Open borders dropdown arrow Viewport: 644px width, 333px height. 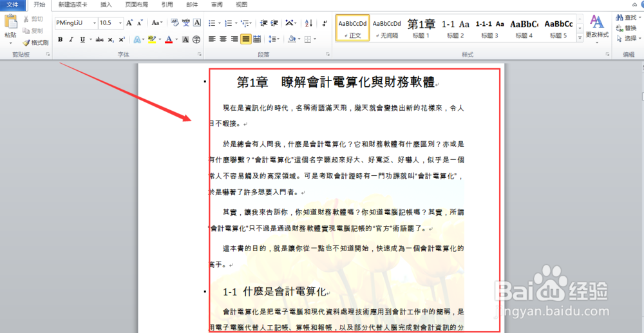point(315,39)
